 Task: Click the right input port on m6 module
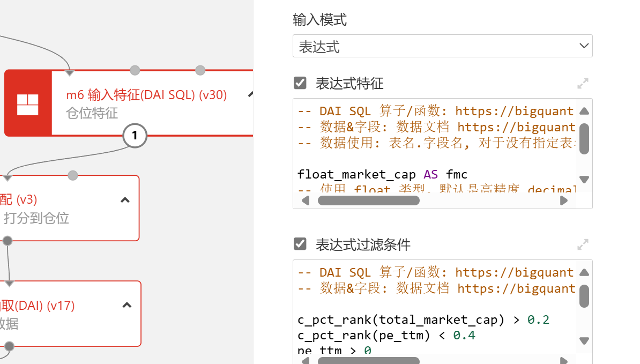(x=200, y=70)
